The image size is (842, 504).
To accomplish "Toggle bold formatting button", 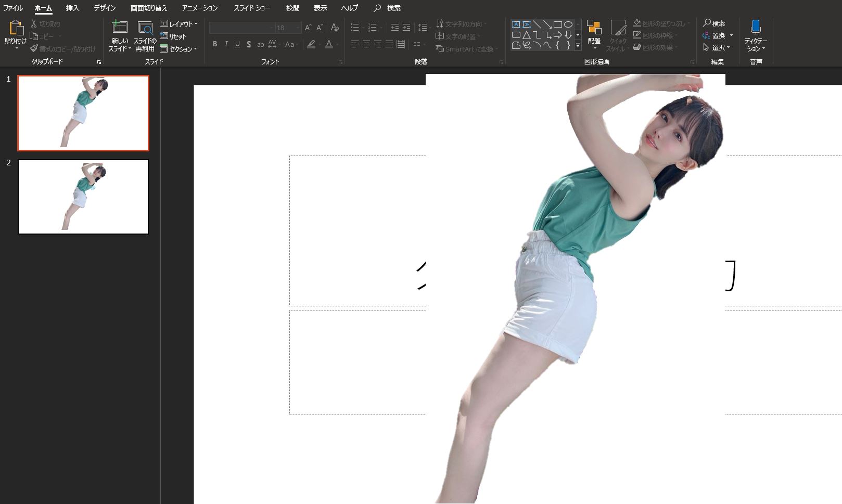I will tap(215, 44).
